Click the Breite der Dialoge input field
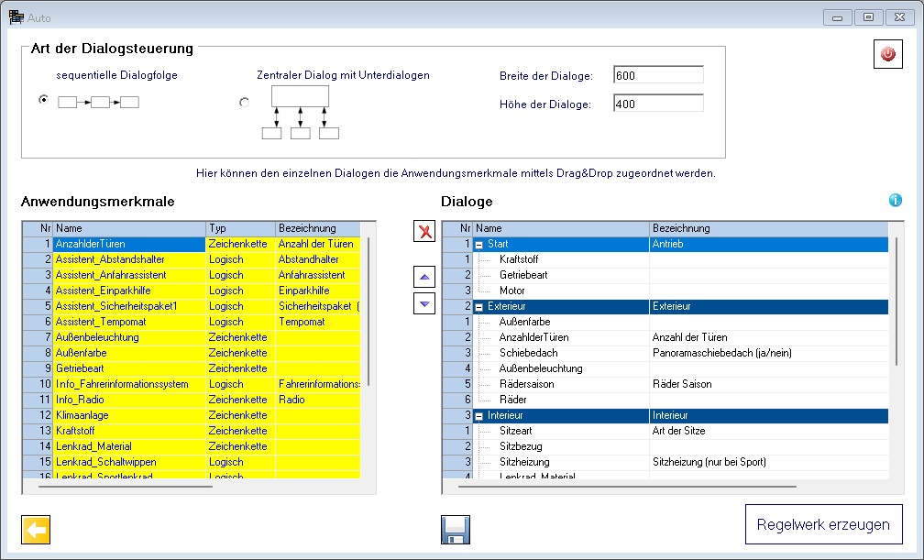 (657, 75)
